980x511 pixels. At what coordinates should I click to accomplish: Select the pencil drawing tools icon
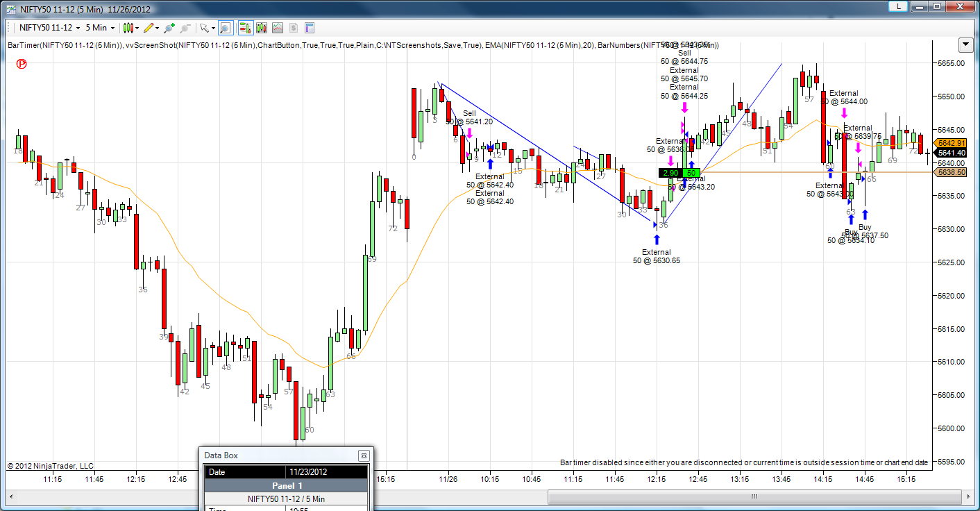148,28
